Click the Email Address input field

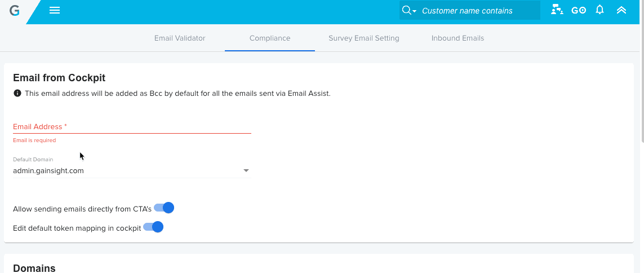[132, 127]
